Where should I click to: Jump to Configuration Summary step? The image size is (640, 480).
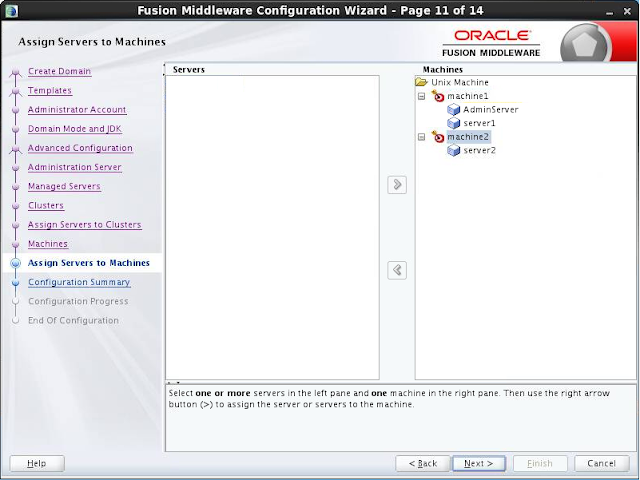(79, 282)
